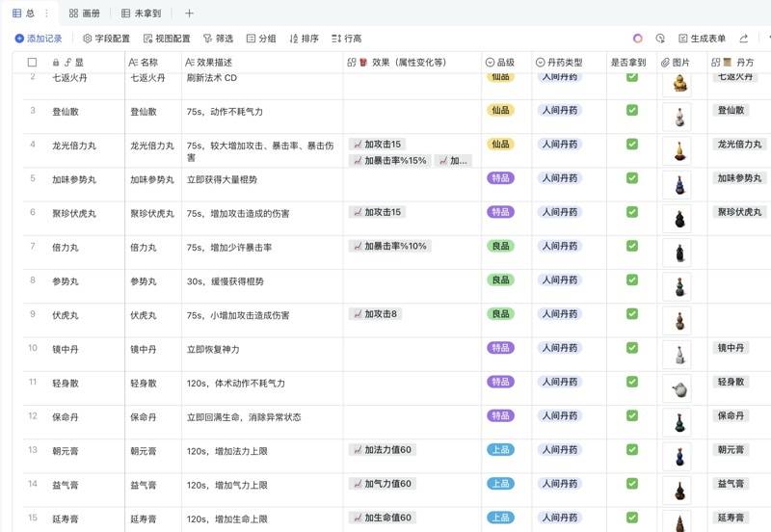The width and height of the screenshot is (771, 532).
Task: Tick the select-all checkbox in header
Action: point(32,63)
